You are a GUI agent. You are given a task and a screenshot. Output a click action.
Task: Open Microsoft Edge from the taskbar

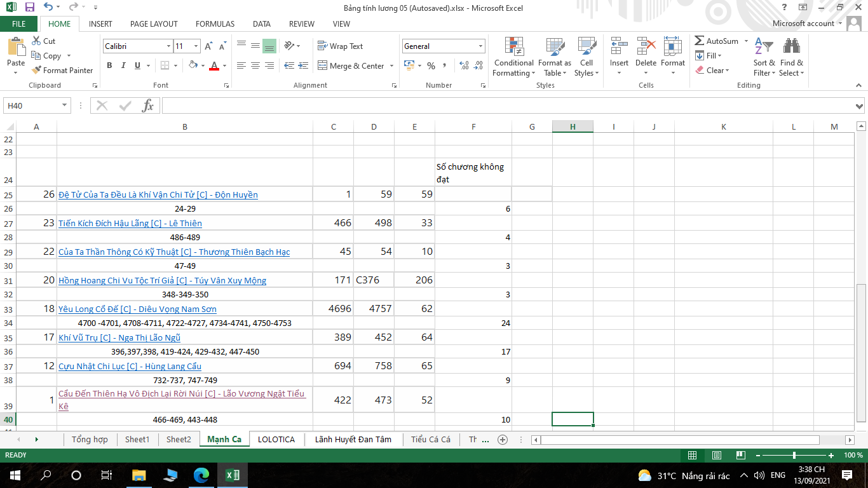pyautogui.click(x=201, y=475)
